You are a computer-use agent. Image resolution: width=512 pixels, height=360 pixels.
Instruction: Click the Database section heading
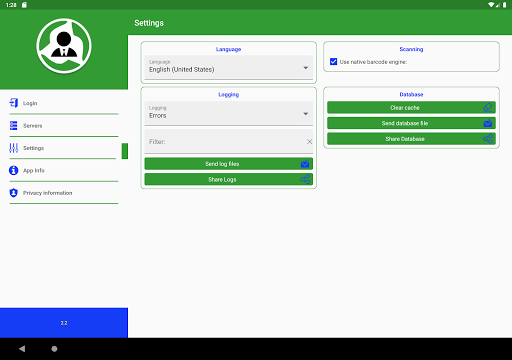click(x=411, y=95)
